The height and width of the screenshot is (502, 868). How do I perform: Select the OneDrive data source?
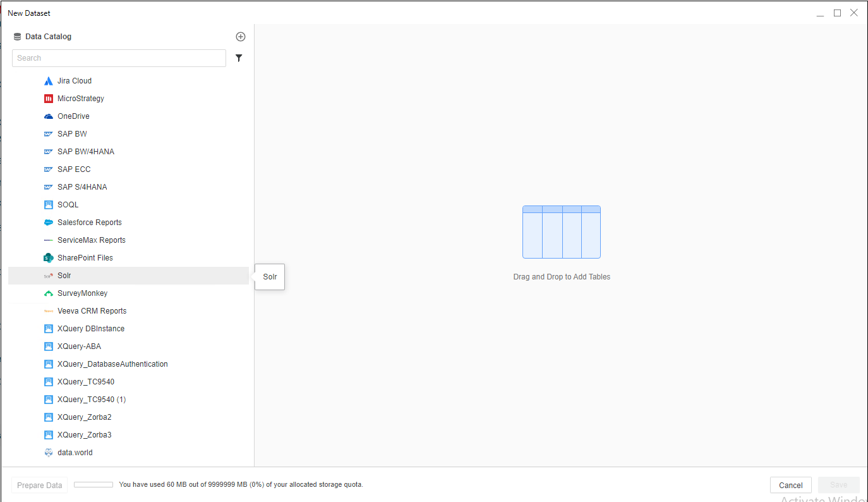pyautogui.click(x=128, y=116)
